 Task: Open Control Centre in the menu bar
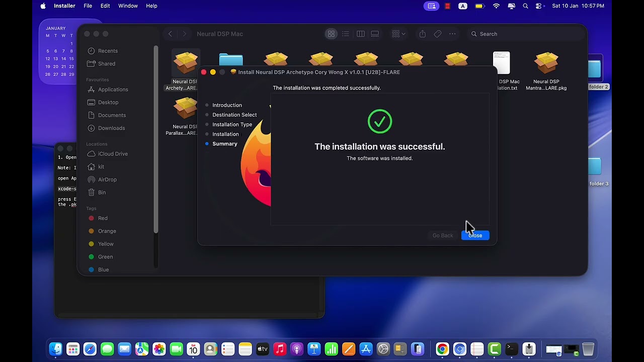539,6
